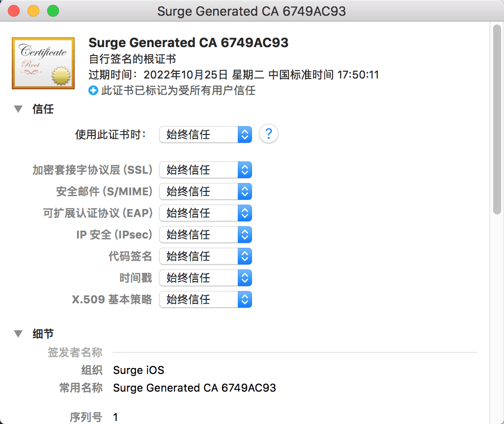Click the Surge iOS organization value
Image resolution: width=504 pixels, height=424 pixels.
click(x=139, y=370)
